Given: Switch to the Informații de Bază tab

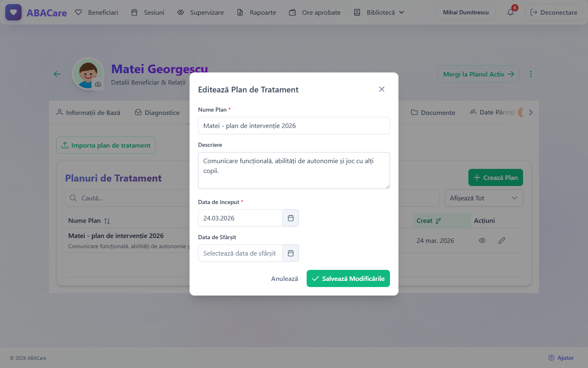Looking at the screenshot, I should tap(88, 112).
